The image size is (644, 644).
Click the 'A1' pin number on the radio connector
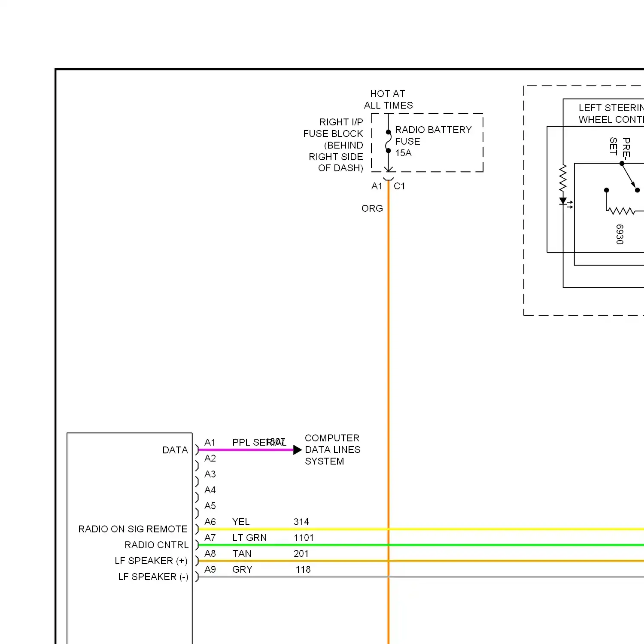pyautogui.click(x=210, y=442)
